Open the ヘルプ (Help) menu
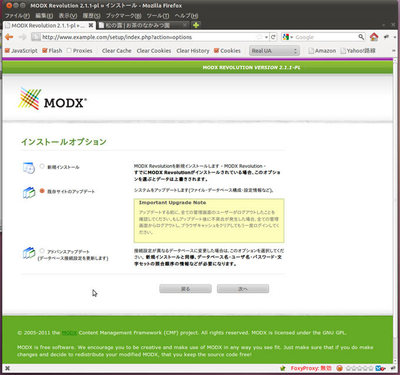The image size is (400, 375). pos(186,16)
